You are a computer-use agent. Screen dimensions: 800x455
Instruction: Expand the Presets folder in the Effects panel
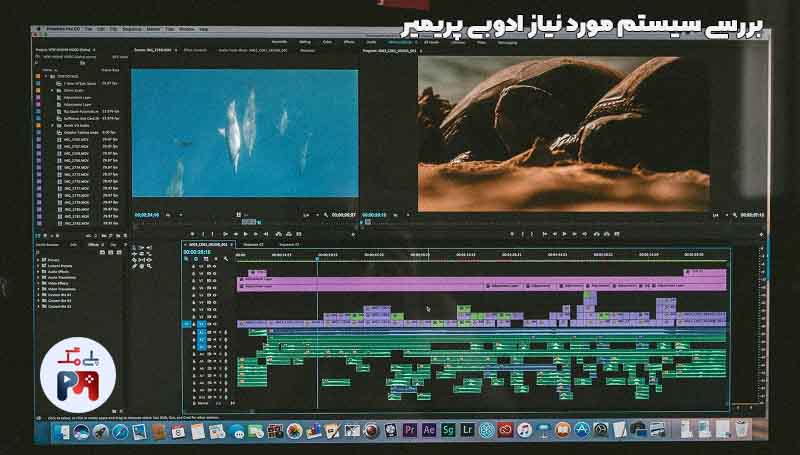pos(38,260)
